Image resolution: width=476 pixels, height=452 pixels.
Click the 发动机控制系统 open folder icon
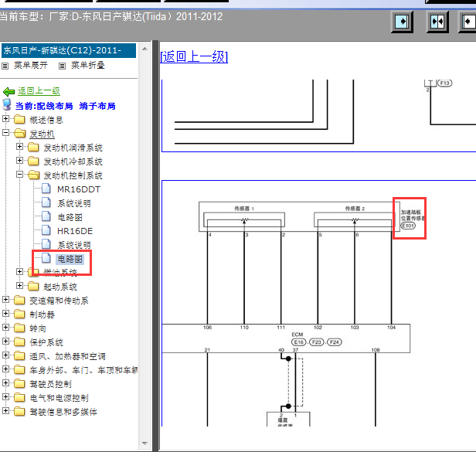pyautogui.click(x=34, y=175)
